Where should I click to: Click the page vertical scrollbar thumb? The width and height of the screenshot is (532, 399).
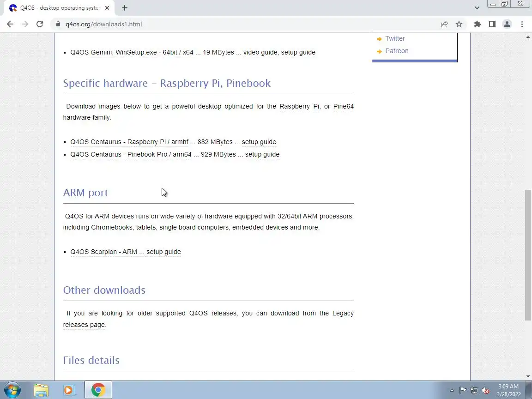pos(528,255)
